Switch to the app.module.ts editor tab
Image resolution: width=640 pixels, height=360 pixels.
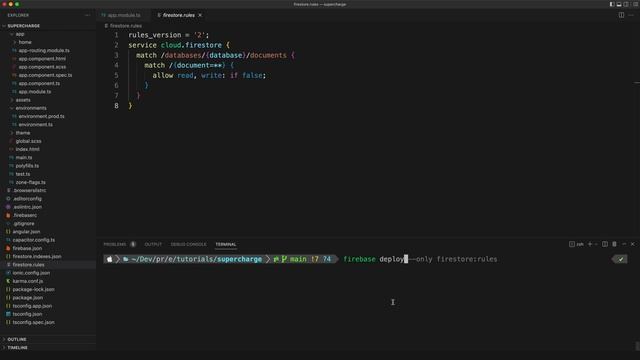124,15
